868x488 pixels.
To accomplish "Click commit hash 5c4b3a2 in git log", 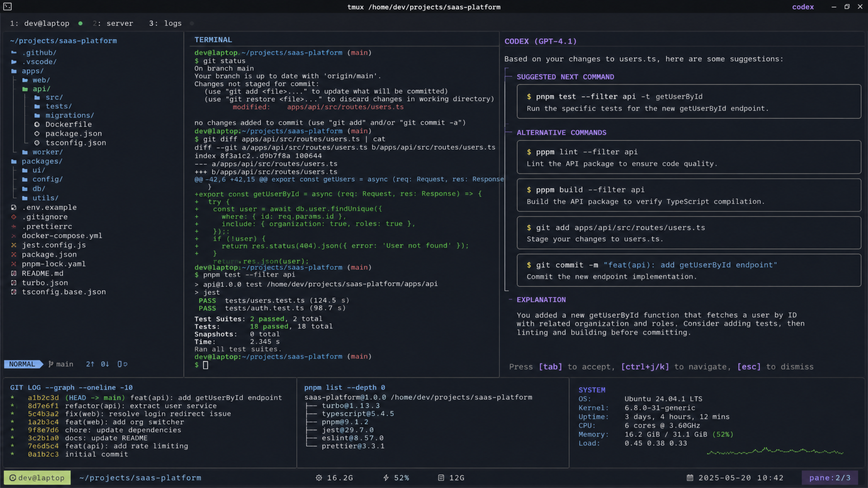I will click(x=43, y=414).
